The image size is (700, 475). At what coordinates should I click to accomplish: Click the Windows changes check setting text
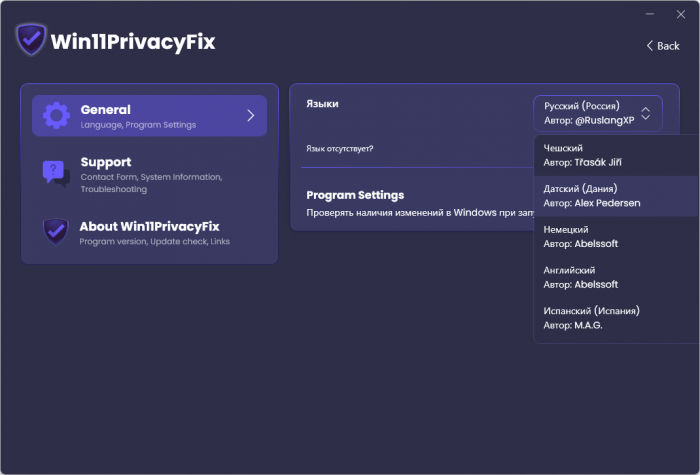click(x=420, y=213)
